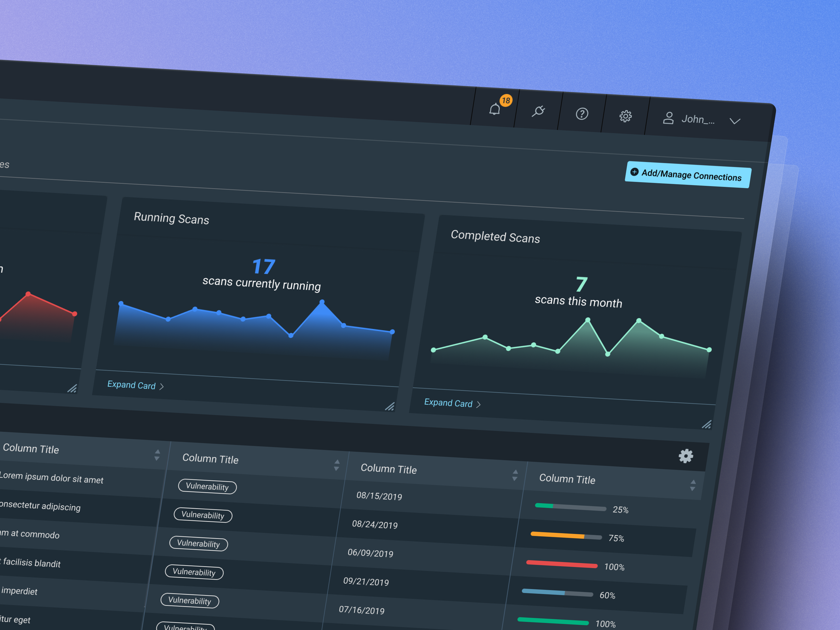Click the table settings gear icon
840x630 pixels.
[x=686, y=456]
